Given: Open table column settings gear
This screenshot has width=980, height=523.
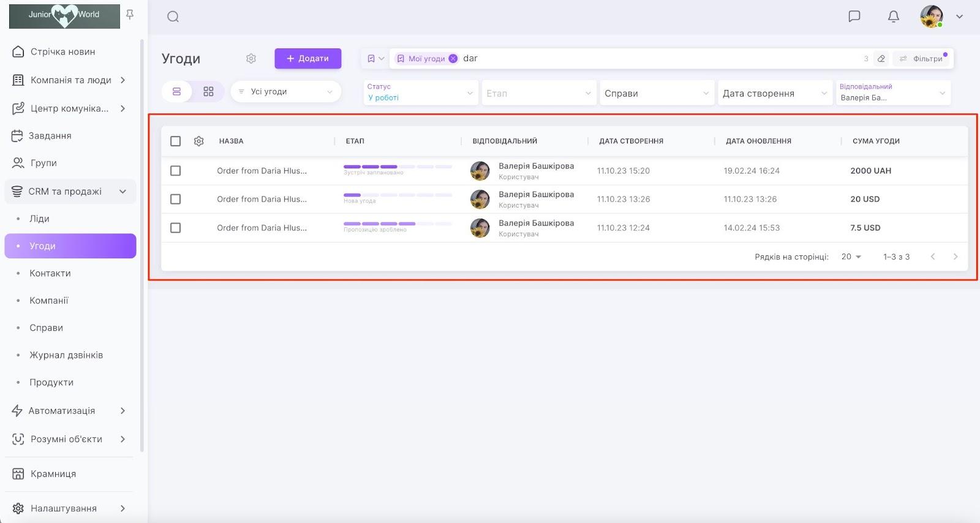Looking at the screenshot, I should tap(198, 141).
